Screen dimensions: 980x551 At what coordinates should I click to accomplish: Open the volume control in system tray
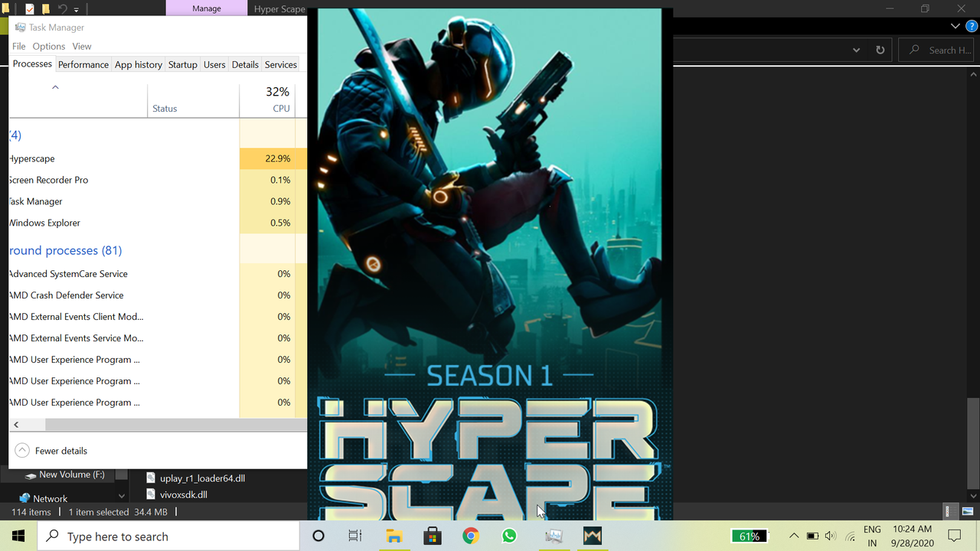coord(831,536)
